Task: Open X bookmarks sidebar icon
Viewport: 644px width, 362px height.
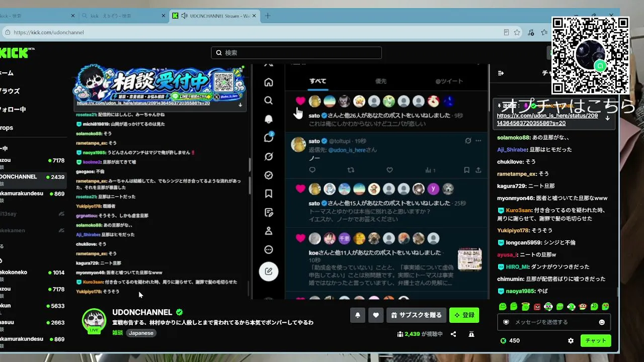Action: pyautogui.click(x=269, y=194)
